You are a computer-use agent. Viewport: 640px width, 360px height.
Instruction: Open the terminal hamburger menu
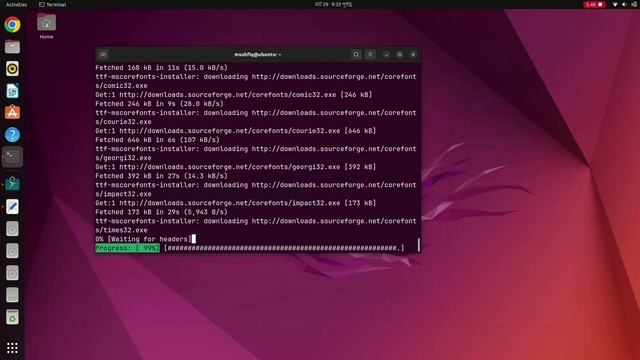pyautogui.click(x=370, y=54)
